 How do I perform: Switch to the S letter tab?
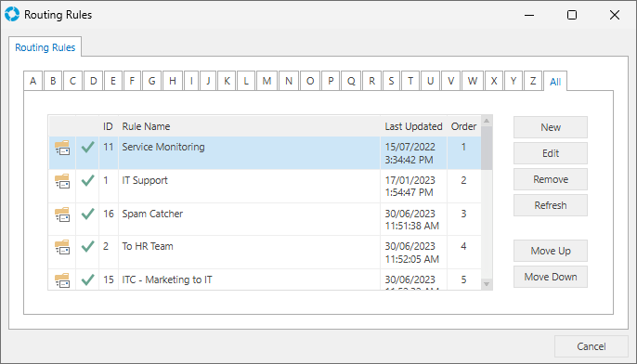click(391, 81)
